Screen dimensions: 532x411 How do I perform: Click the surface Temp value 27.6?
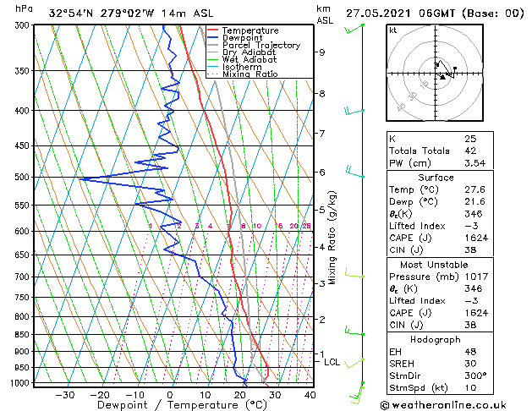[475, 189]
